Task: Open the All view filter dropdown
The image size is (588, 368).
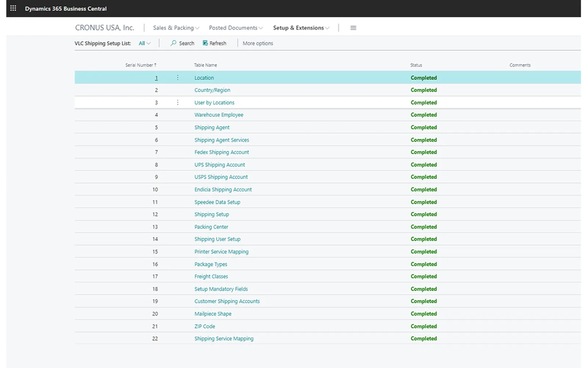Action: (145, 43)
